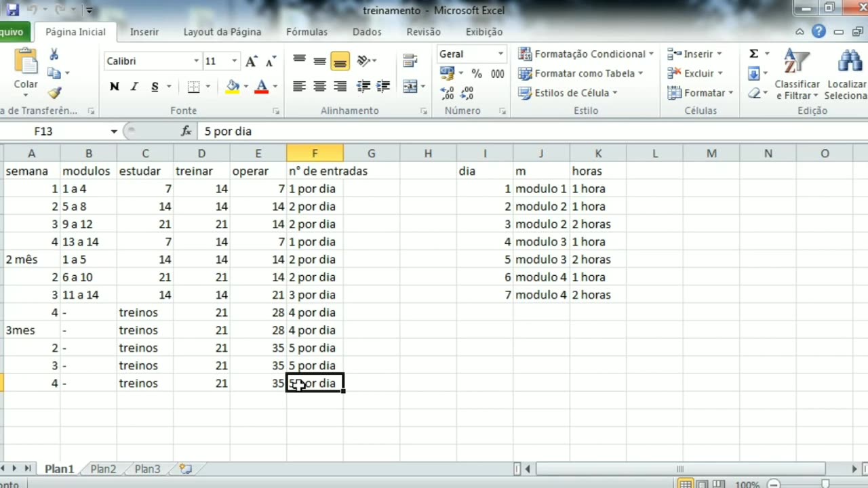Click the fx insert function icon
This screenshot has width=868, height=488.
click(x=186, y=131)
